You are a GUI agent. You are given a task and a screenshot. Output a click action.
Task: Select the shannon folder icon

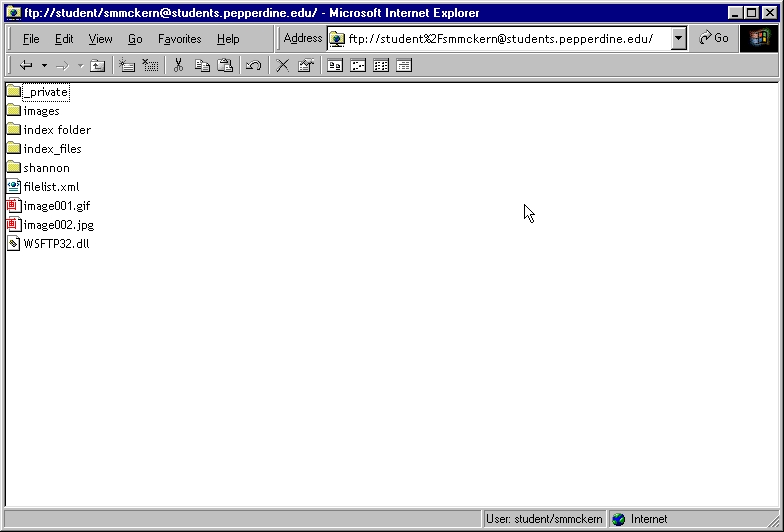[14, 168]
